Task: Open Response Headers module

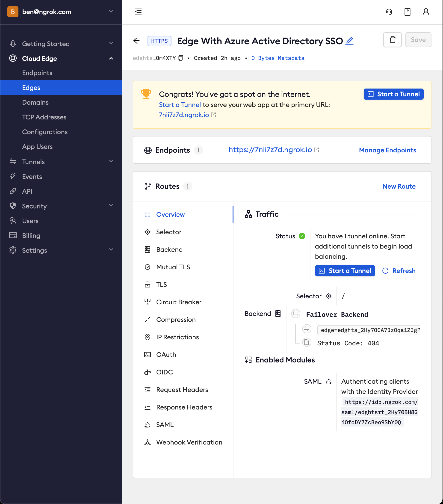Action: click(183, 407)
